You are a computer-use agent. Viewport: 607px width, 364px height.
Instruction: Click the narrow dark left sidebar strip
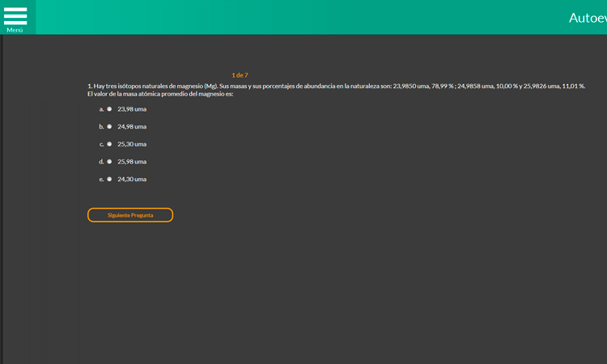pyautogui.click(x=2, y=202)
